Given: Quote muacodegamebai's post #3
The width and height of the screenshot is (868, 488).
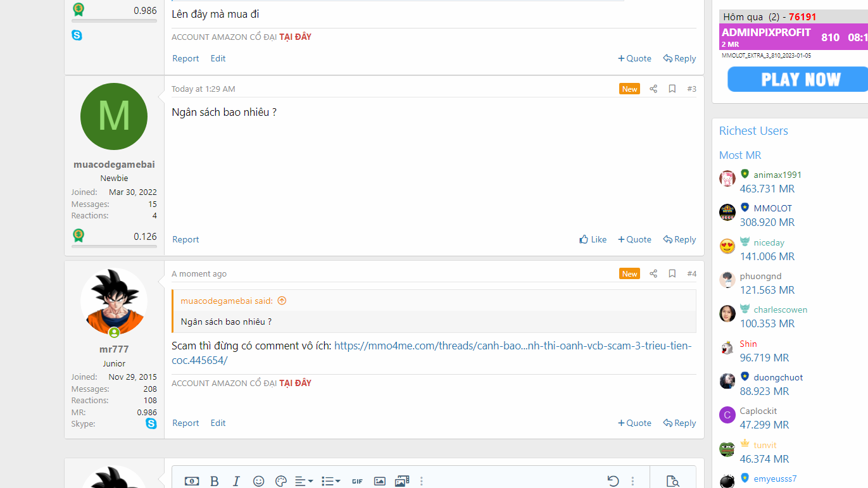Looking at the screenshot, I should click(x=635, y=239).
